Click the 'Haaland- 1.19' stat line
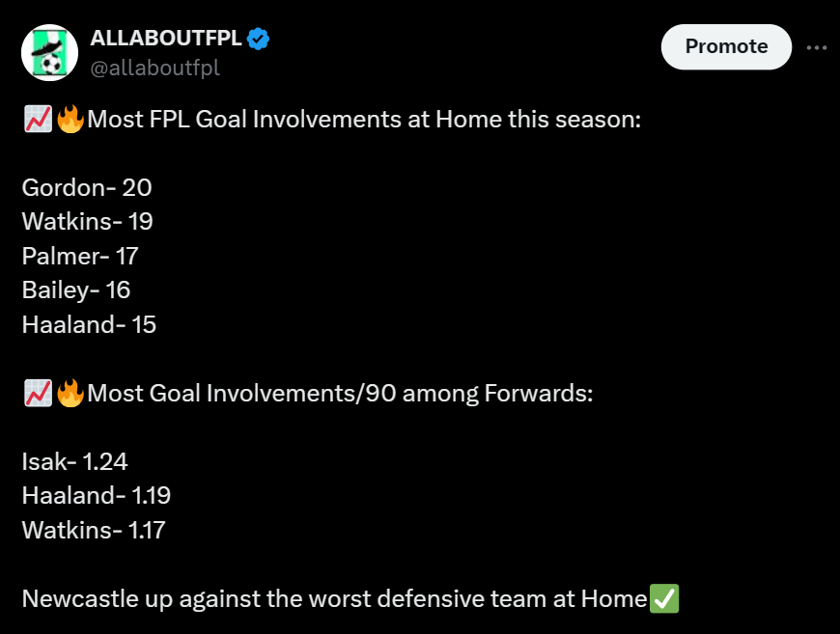840x634 pixels. pos(97,495)
